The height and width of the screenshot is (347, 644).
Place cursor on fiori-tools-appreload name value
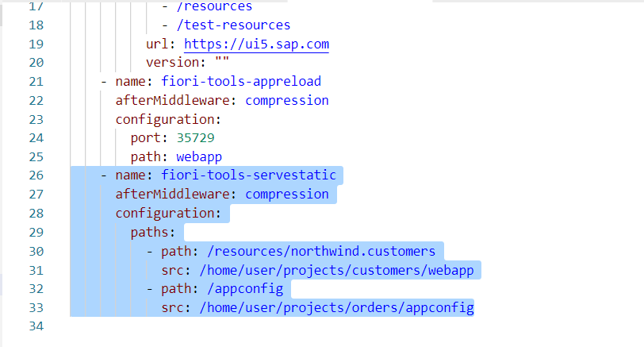click(241, 82)
